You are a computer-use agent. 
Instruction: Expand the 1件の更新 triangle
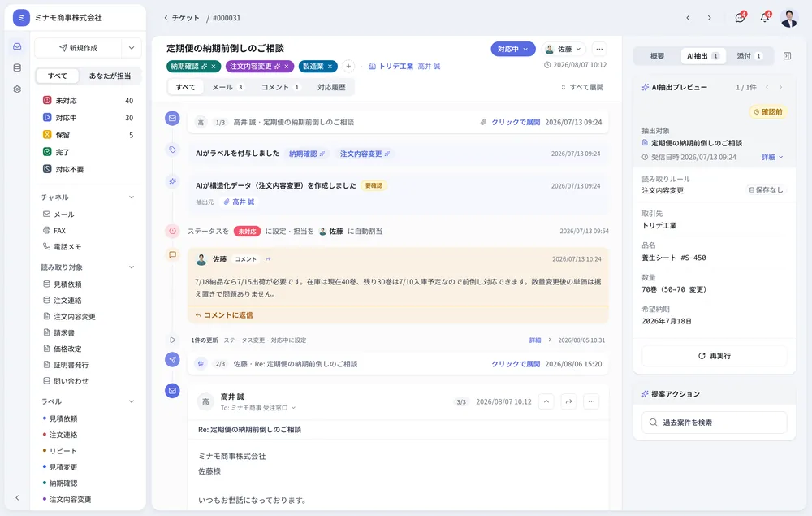172,340
